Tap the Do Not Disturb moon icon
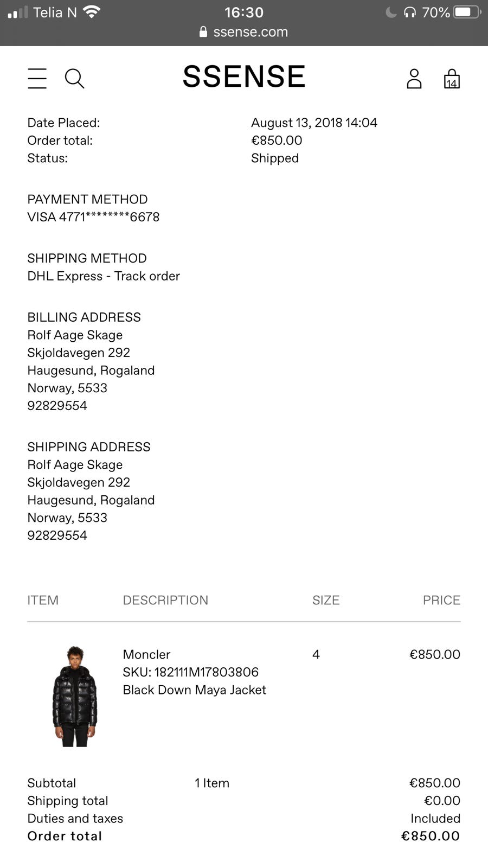Viewport: 488px width, 868px height. [391, 12]
